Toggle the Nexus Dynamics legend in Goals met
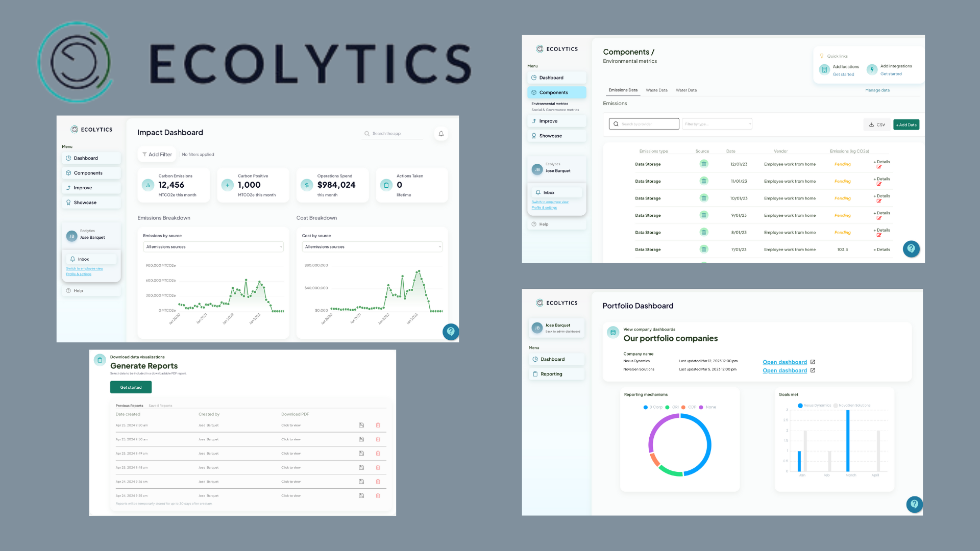The width and height of the screenshot is (980, 551). coord(814,406)
